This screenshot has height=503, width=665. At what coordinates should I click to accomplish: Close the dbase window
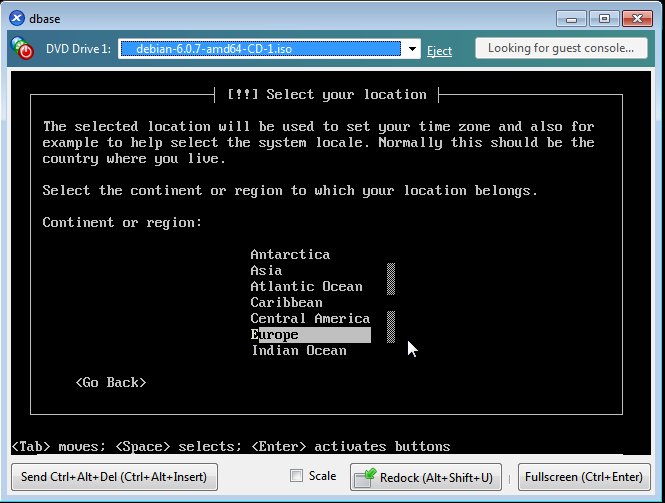pyautogui.click(x=637, y=19)
